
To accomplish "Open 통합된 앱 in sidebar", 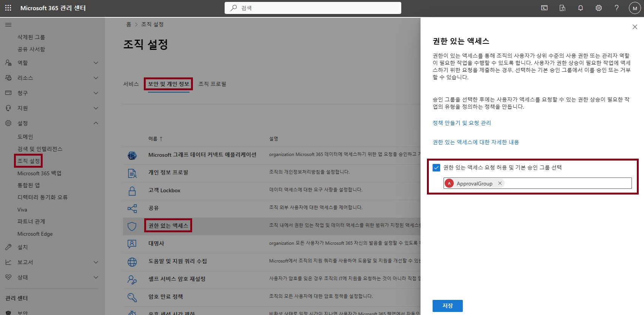I will click(x=29, y=185).
